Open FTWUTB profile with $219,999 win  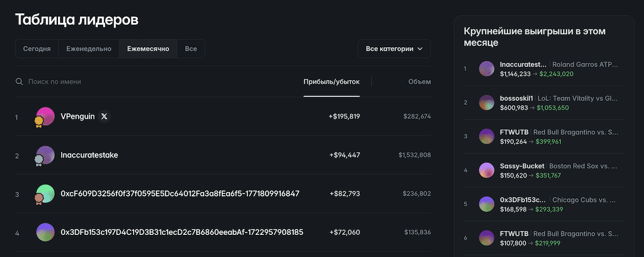pos(514,233)
